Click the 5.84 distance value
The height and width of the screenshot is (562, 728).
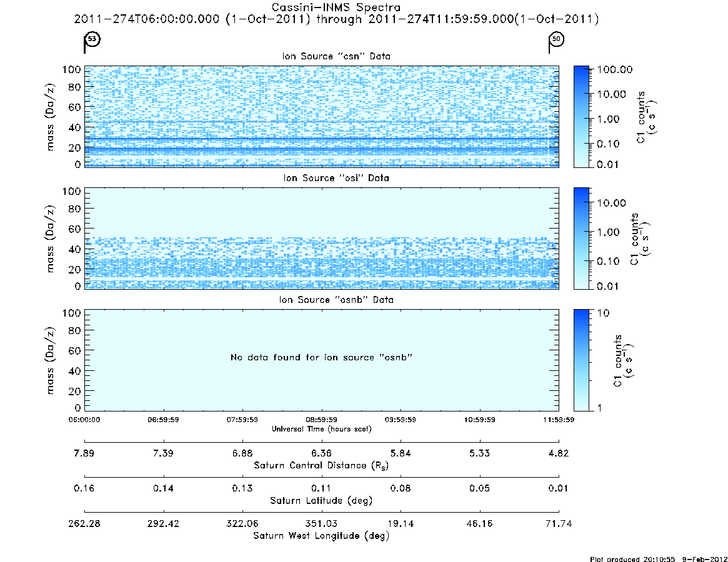coord(400,453)
